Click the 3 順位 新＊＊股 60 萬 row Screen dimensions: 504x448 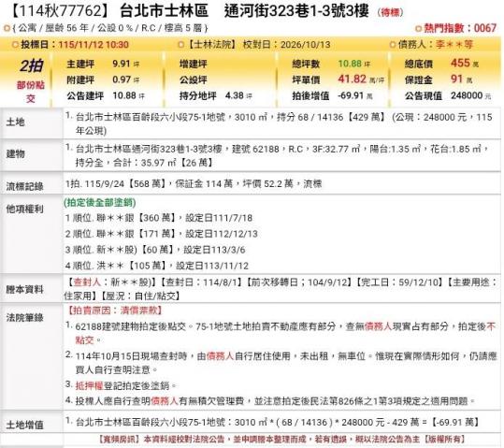[x=155, y=250]
